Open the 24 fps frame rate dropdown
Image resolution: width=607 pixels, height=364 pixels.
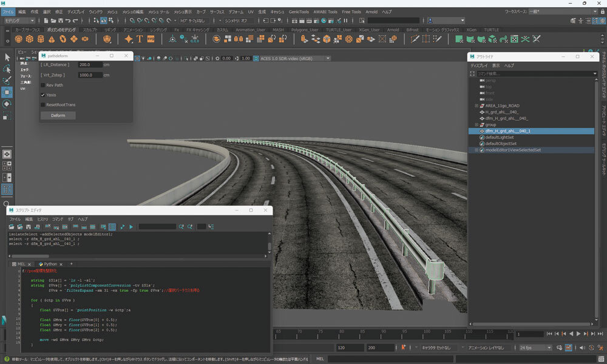point(534,348)
